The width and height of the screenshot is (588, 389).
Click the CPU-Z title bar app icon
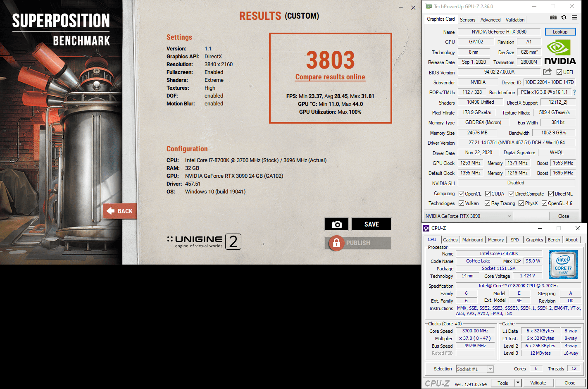pos(426,228)
